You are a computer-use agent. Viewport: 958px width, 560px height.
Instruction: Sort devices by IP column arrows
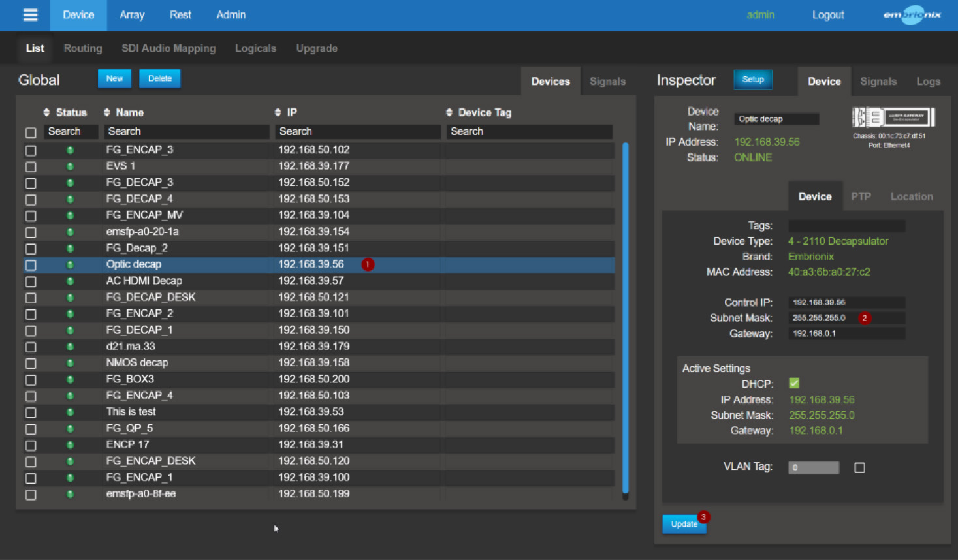tap(278, 112)
